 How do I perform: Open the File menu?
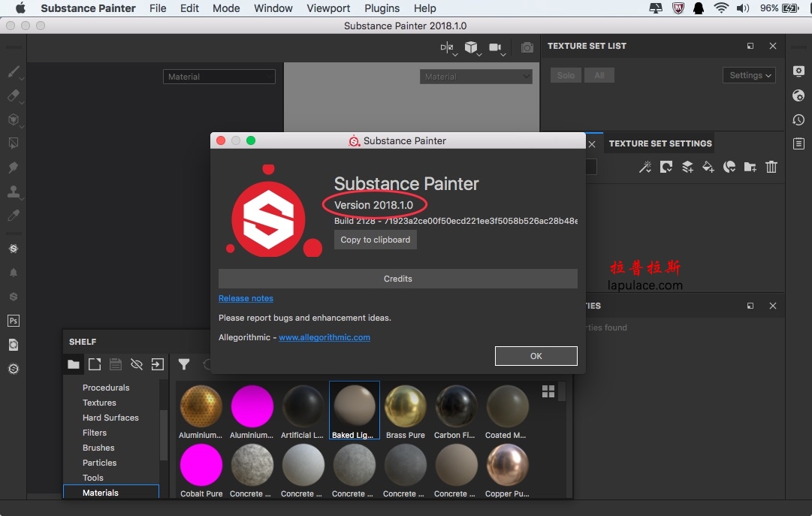pos(158,8)
